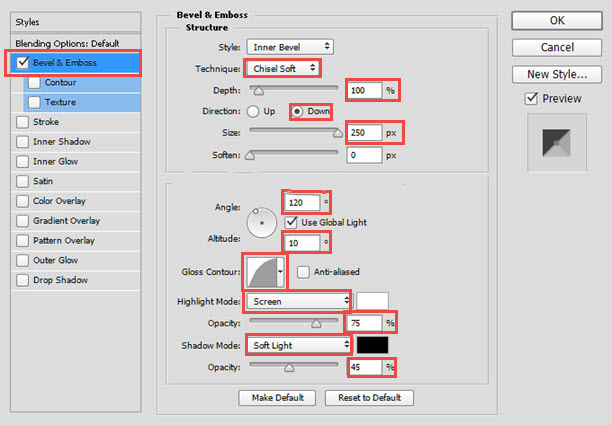The height and width of the screenshot is (425, 612).
Task: Open the Style dropdown showing Inner Bevel
Action: pos(290,47)
